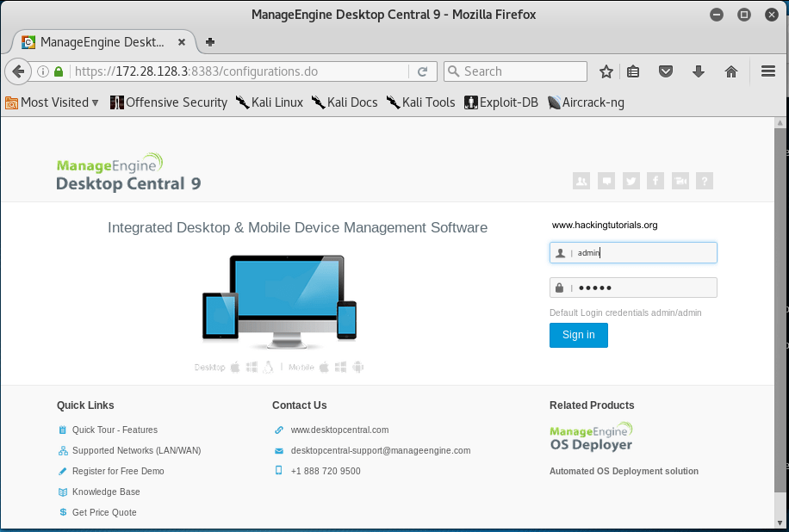Image resolution: width=789 pixels, height=532 pixels.
Task: Click the page vertical scrollbar down arrow
Action: click(x=780, y=523)
